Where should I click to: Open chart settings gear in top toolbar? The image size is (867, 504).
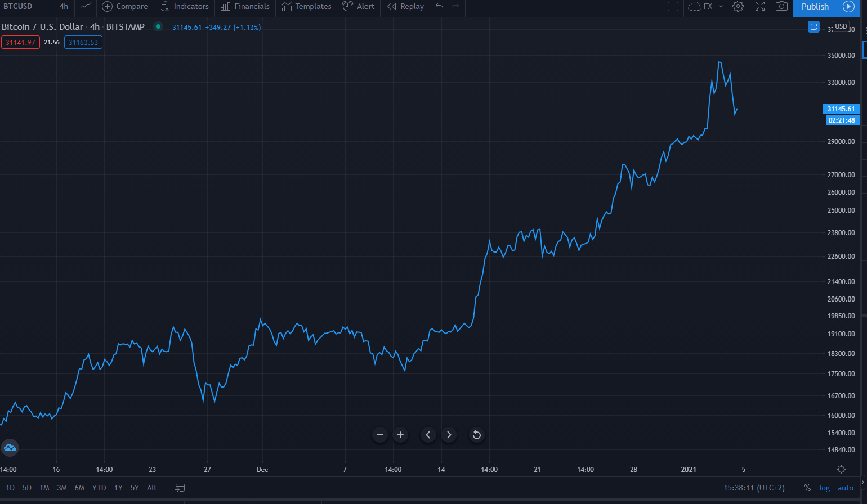(738, 7)
